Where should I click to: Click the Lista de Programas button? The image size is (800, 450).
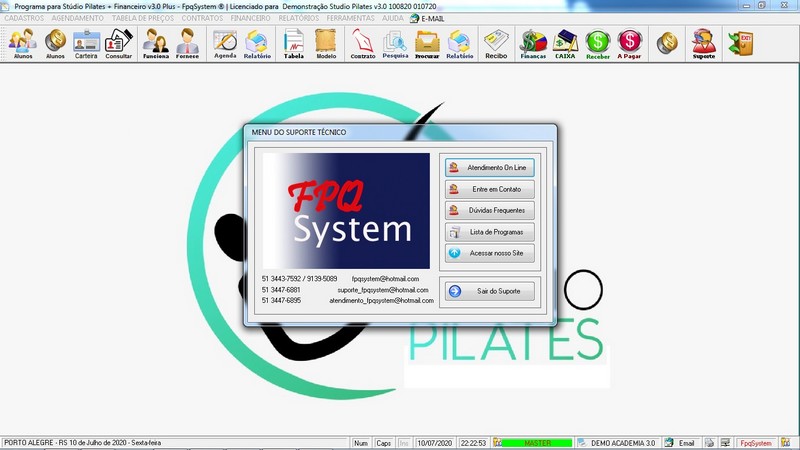click(x=490, y=232)
